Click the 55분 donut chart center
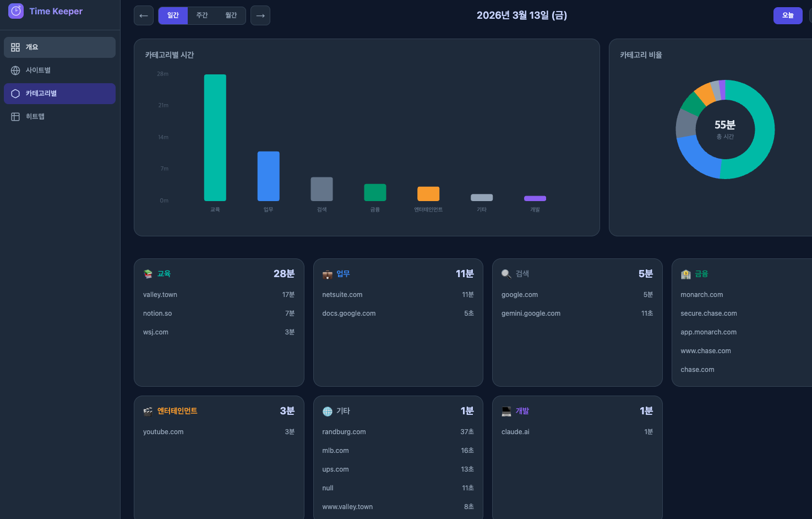The image size is (812, 519). coord(725,129)
